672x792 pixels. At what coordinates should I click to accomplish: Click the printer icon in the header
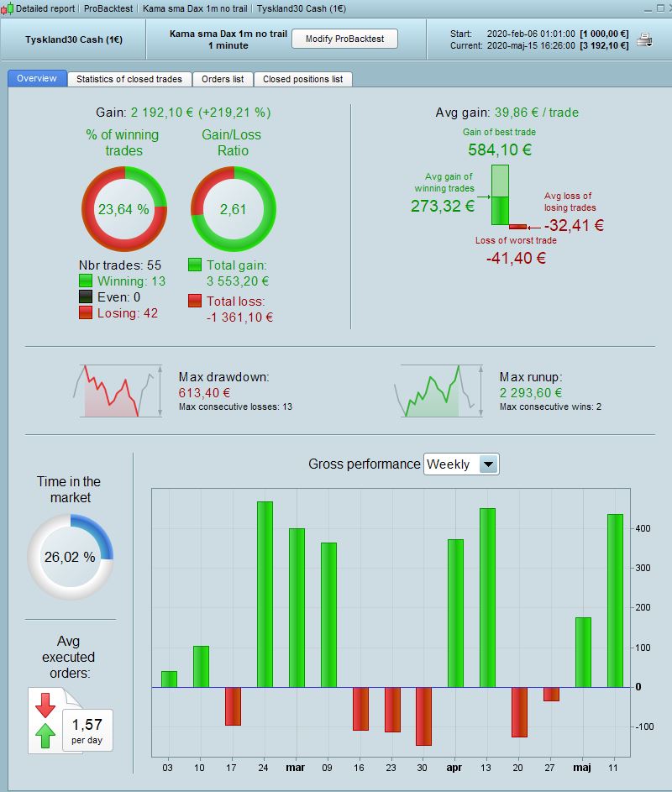[x=645, y=39]
